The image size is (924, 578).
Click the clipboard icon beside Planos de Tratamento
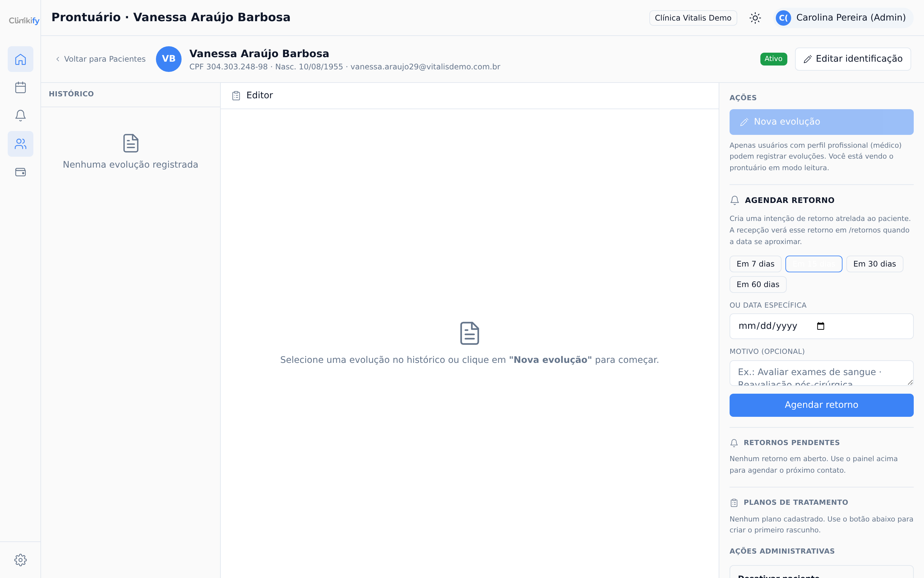click(734, 503)
